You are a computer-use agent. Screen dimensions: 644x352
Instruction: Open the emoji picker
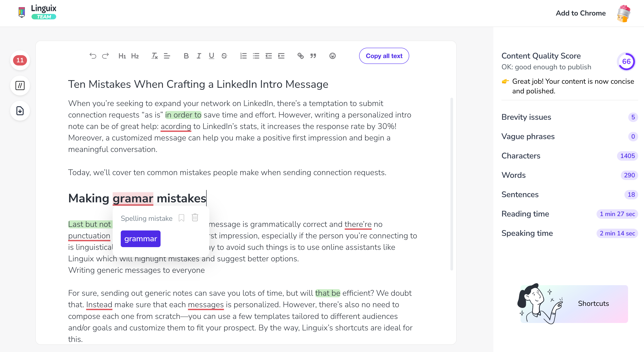coord(332,56)
